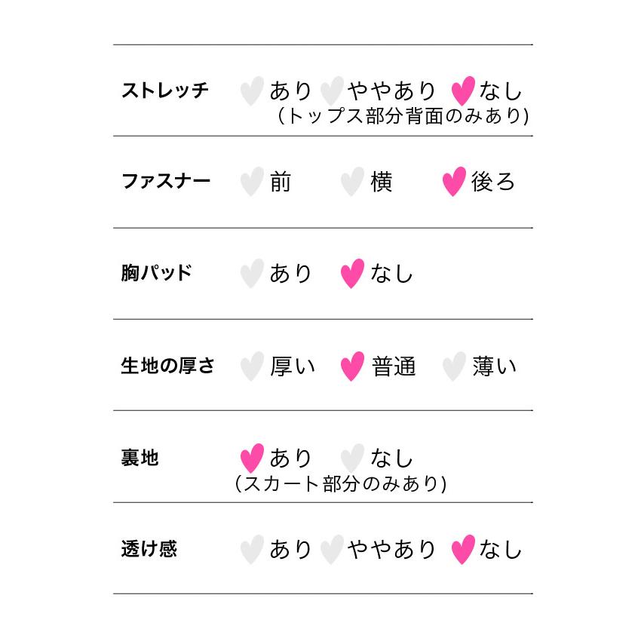Click the grey heart beside 胸パッド あり
Image resolution: width=644 pixels, height=644 pixels.
pos(251,274)
